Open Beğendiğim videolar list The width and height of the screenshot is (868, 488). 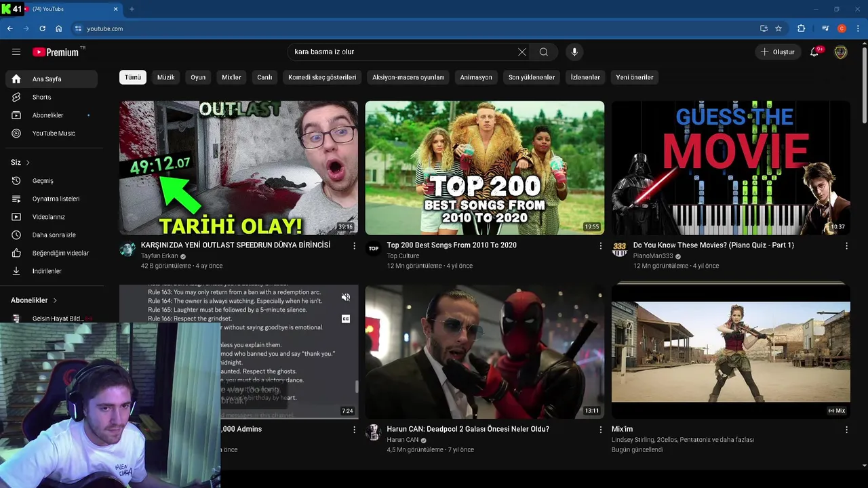[52, 253]
